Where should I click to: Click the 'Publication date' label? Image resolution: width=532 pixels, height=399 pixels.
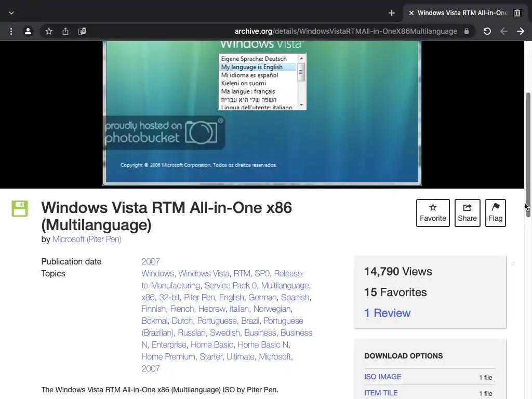tap(71, 262)
